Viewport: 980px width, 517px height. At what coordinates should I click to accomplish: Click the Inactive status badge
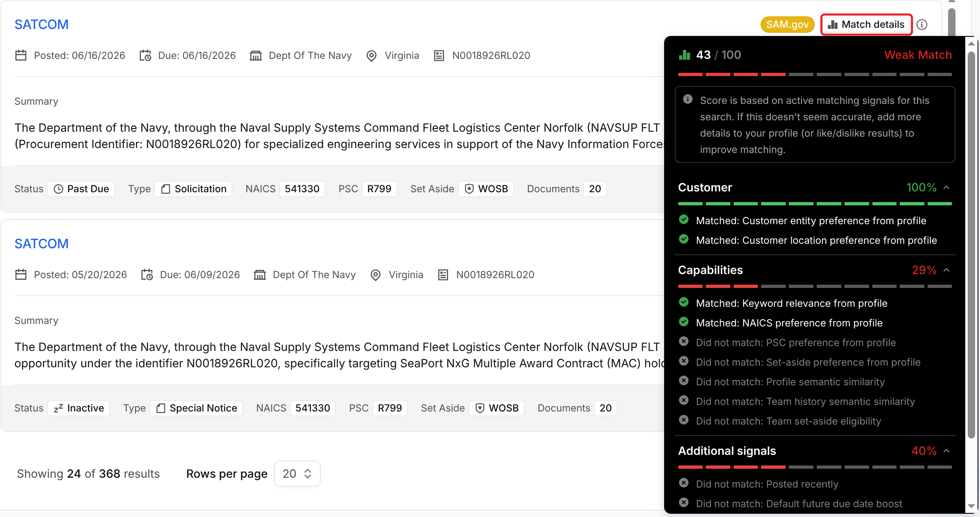pyautogui.click(x=79, y=408)
